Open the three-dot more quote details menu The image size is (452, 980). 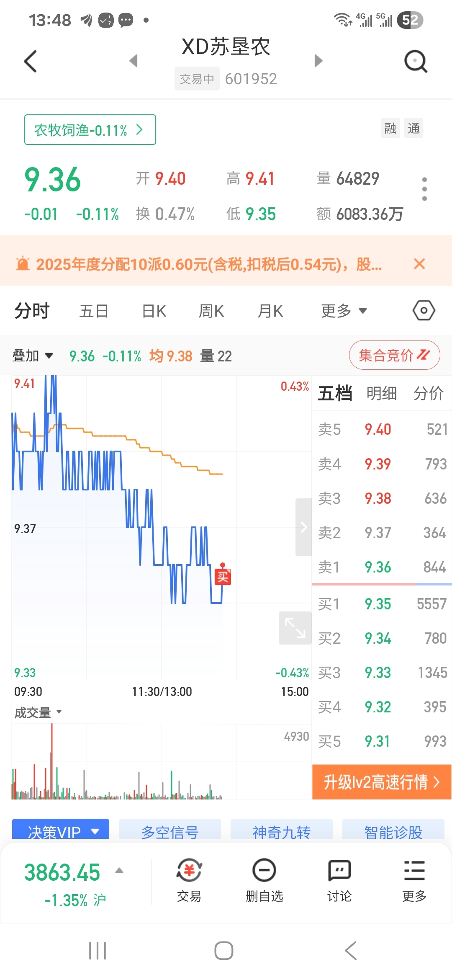pos(424,189)
